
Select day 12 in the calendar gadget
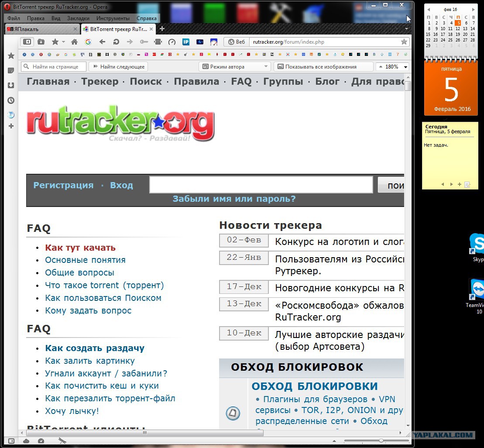pyautogui.click(x=458, y=28)
